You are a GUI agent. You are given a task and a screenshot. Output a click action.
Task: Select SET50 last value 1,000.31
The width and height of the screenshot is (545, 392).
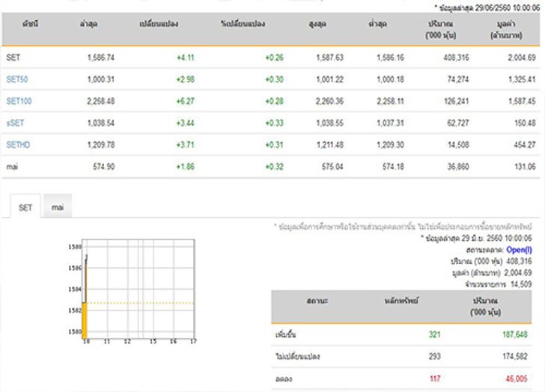[x=101, y=79]
